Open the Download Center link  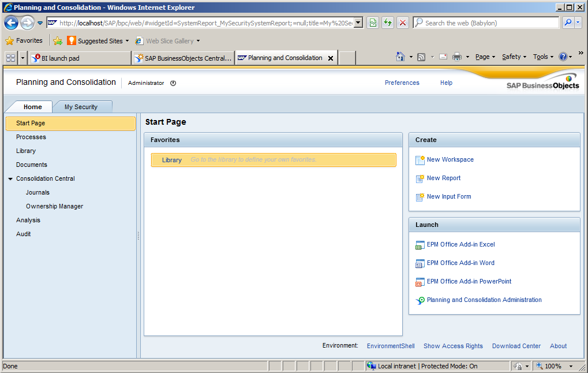coord(516,346)
